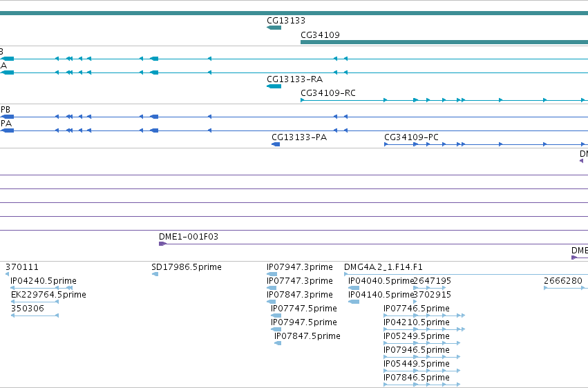This screenshot has height=388, width=588.
Task: Click the IP04210.5prime label
Action: coord(416,322)
